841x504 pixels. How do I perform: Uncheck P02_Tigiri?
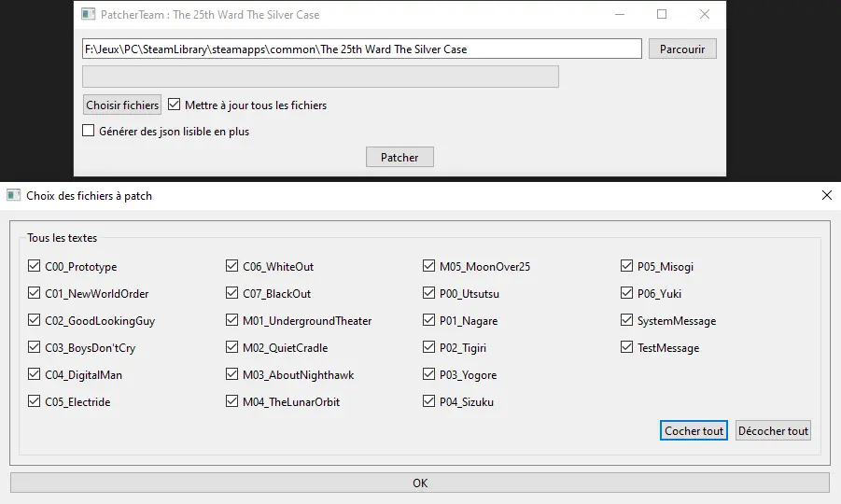click(428, 347)
